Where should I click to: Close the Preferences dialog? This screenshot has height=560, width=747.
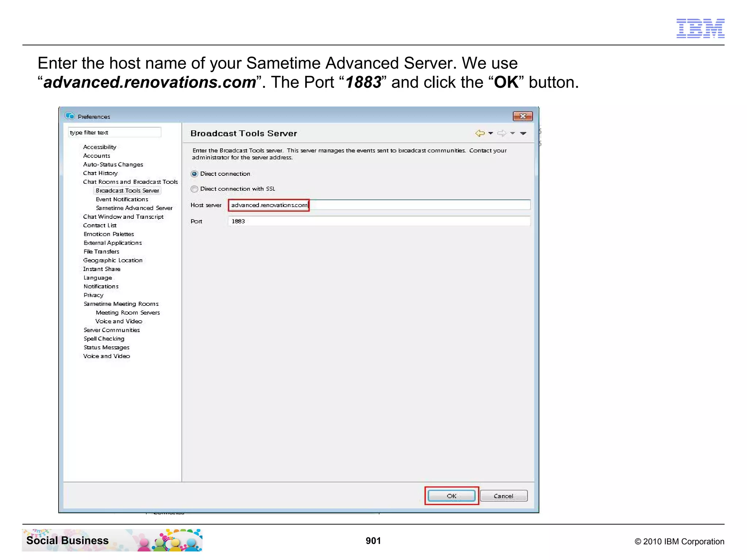tap(523, 116)
